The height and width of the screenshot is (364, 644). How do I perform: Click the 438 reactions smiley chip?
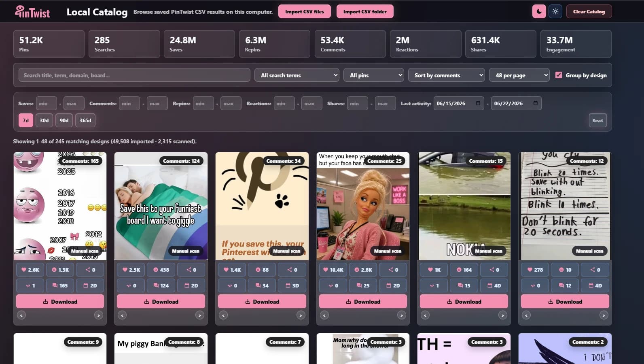161,270
